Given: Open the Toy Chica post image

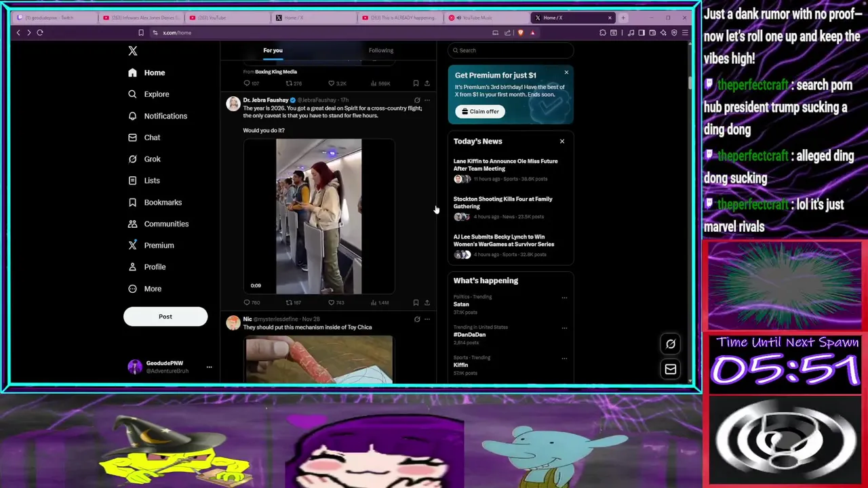Looking at the screenshot, I should pyautogui.click(x=319, y=361).
